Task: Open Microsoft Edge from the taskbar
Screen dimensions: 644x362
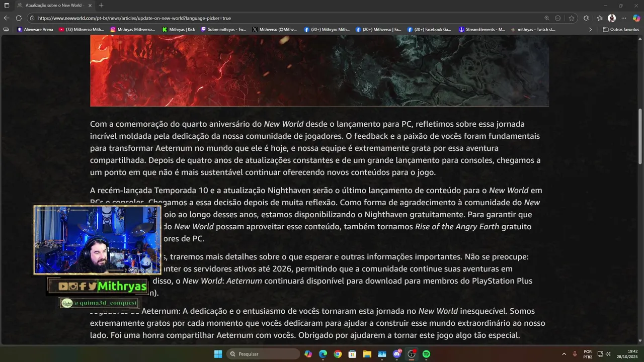Action: [323, 354]
